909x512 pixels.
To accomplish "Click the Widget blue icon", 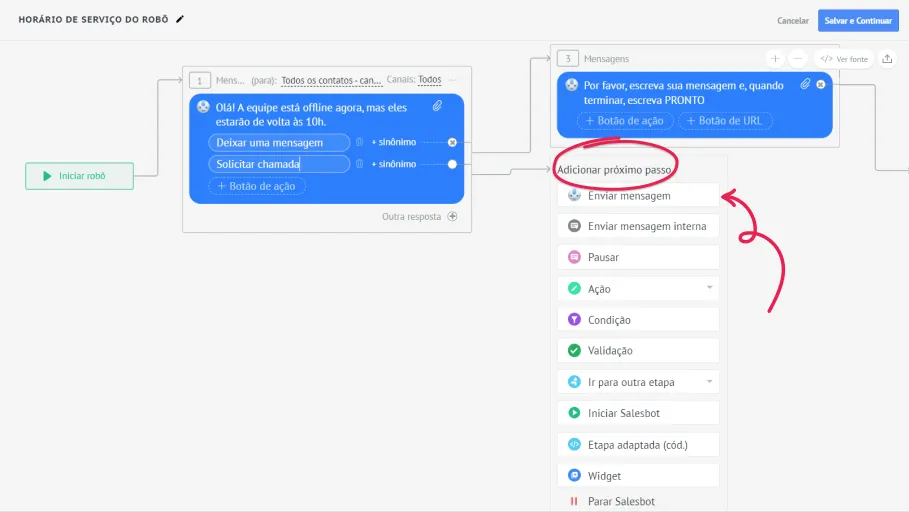I will tap(574, 475).
